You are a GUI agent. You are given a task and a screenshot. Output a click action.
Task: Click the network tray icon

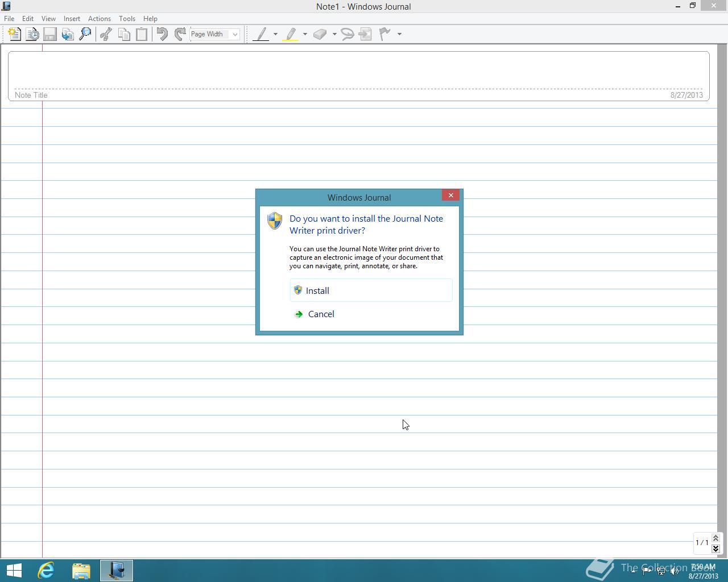[x=661, y=571]
